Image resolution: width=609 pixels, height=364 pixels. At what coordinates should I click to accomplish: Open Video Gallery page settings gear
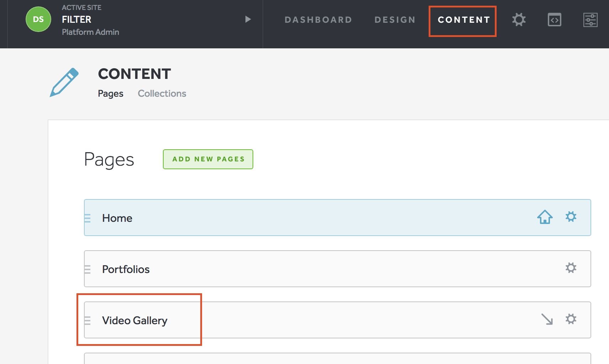[571, 319]
